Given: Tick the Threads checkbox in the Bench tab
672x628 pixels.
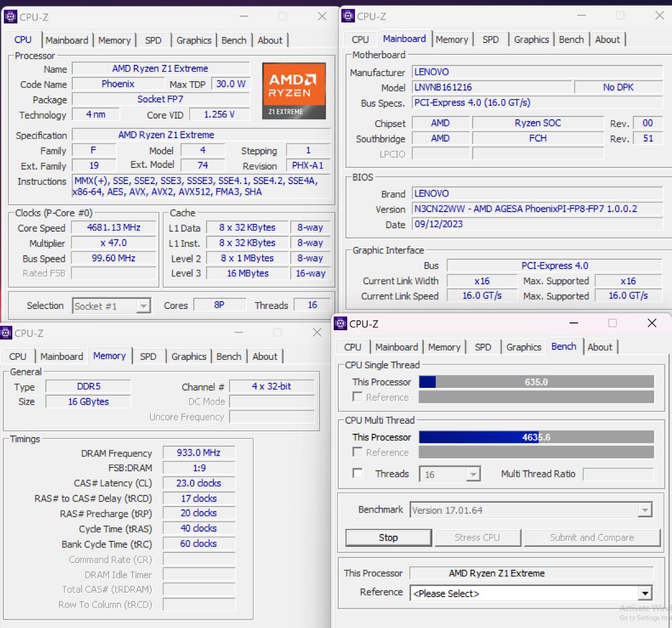Looking at the screenshot, I should (357, 474).
